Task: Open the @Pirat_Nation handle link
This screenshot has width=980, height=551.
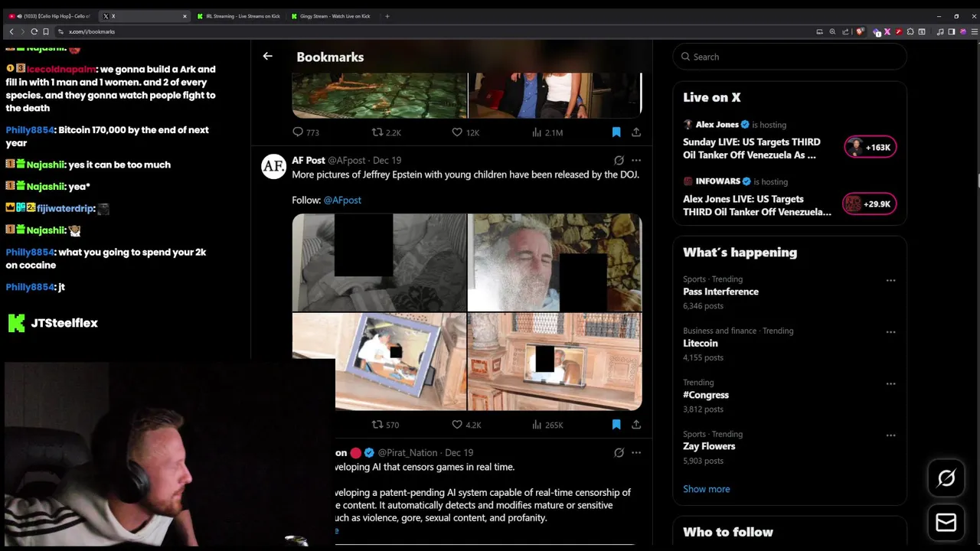Action: (x=407, y=452)
